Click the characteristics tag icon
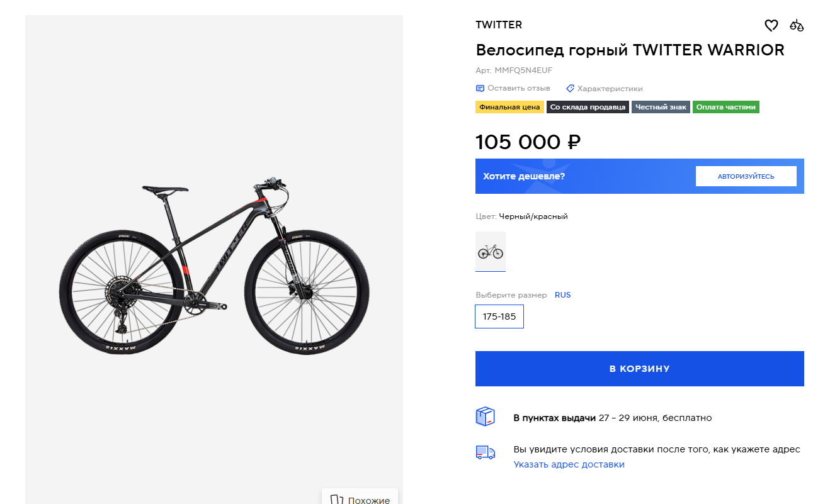The image size is (830, 504). 571,89
